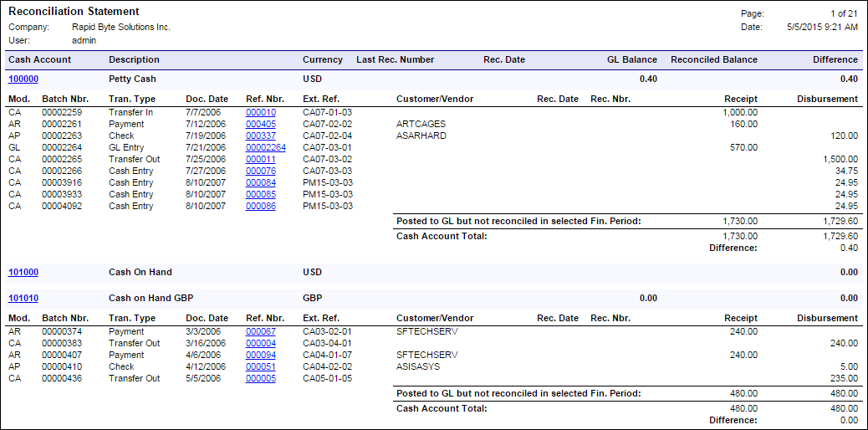This screenshot has height=430, width=868.
Task: Open cash account 101010 link
Action: [23, 298]
